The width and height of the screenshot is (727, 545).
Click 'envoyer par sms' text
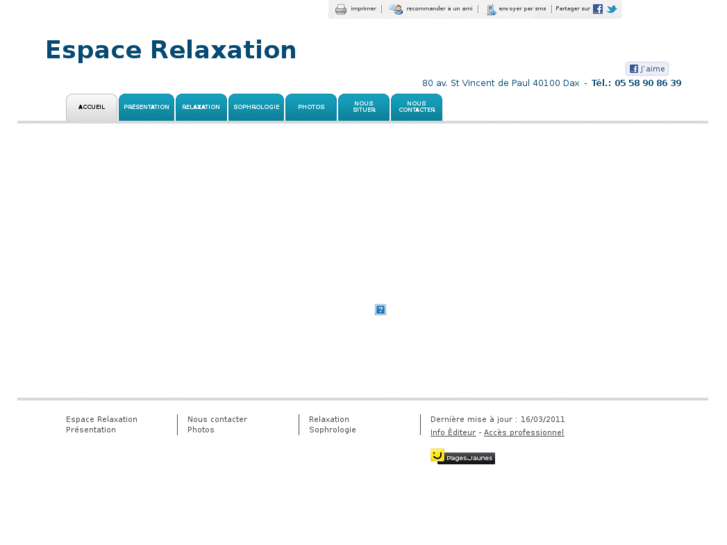click(522, 8)
